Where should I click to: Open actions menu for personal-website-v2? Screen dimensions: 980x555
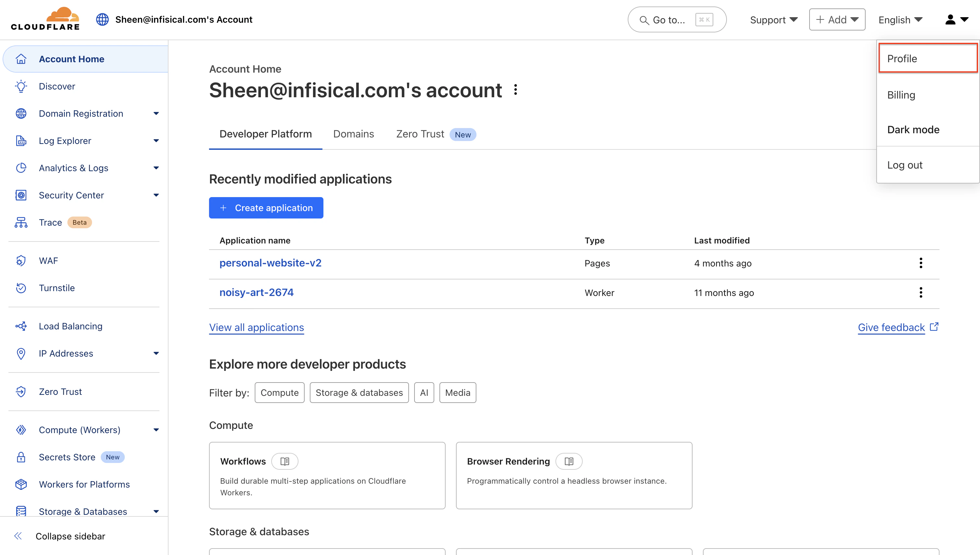coord(921,263)
